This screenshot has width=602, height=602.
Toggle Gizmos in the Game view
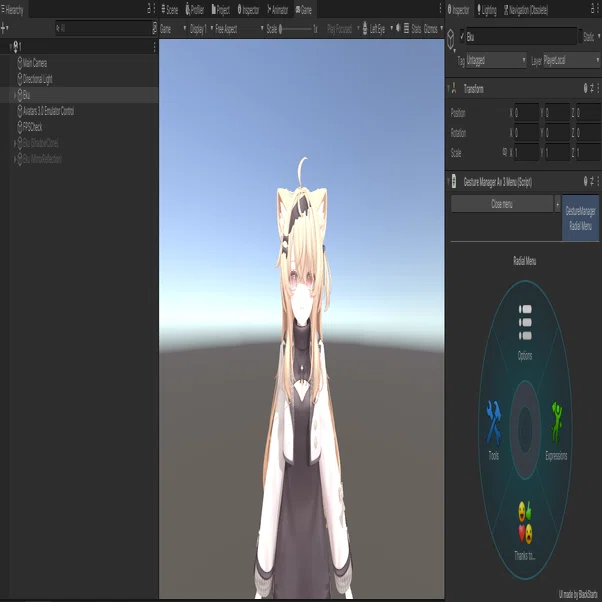click(x=430, y=29)
